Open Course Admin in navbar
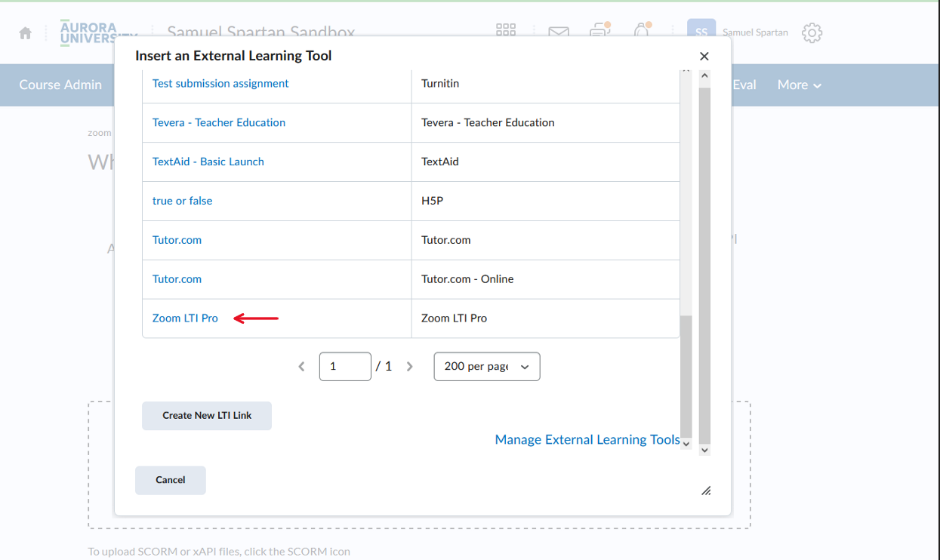This screenshot has height=560, width=940. coord(60,85)
